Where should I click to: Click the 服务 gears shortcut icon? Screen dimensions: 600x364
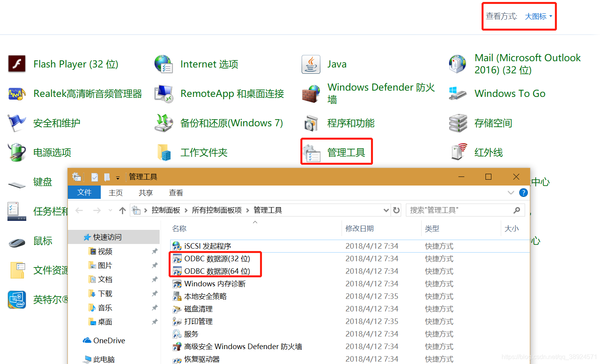pos(177,334)
